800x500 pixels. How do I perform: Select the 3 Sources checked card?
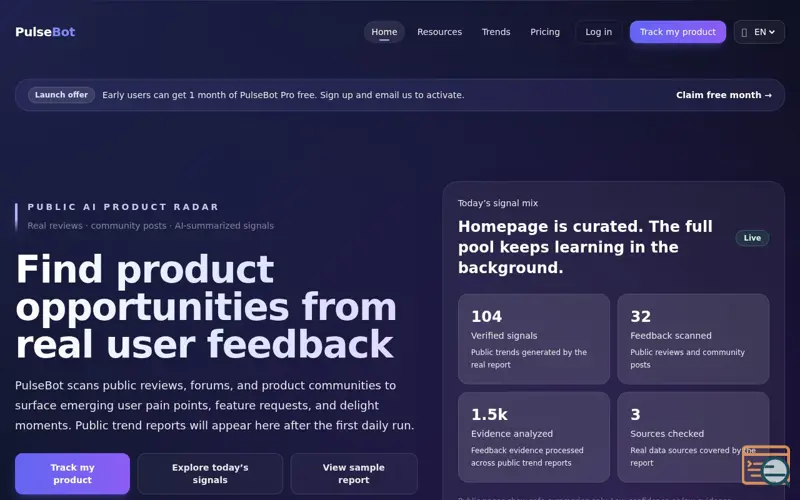click(x=693, y=437)
